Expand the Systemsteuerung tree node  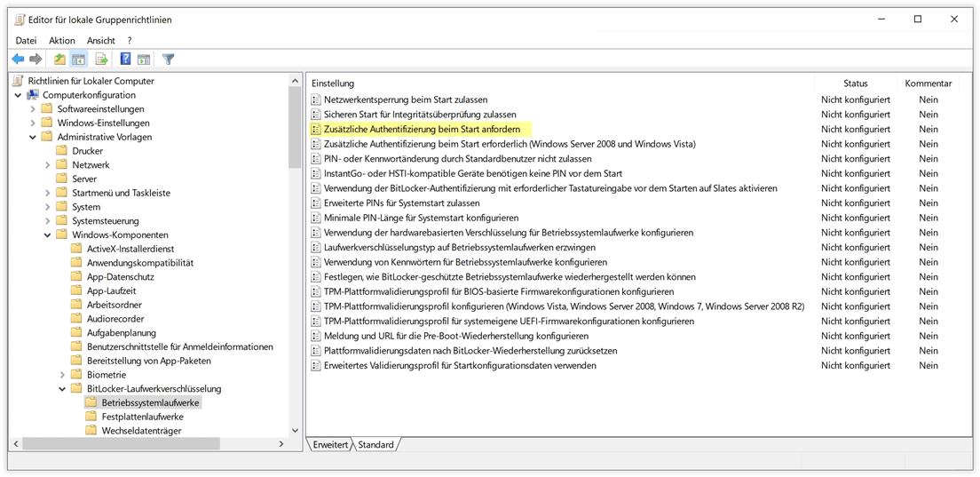point(48,221)
